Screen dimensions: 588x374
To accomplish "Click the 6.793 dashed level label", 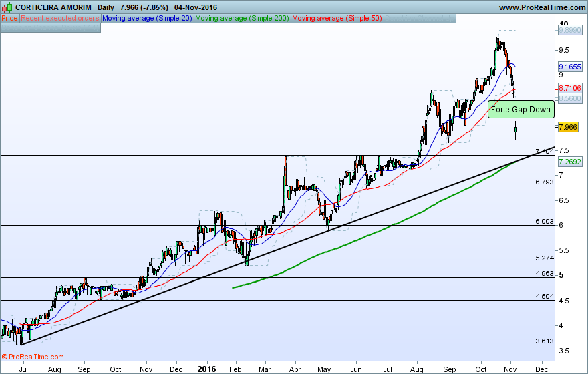I will click(x=545, y=182).
